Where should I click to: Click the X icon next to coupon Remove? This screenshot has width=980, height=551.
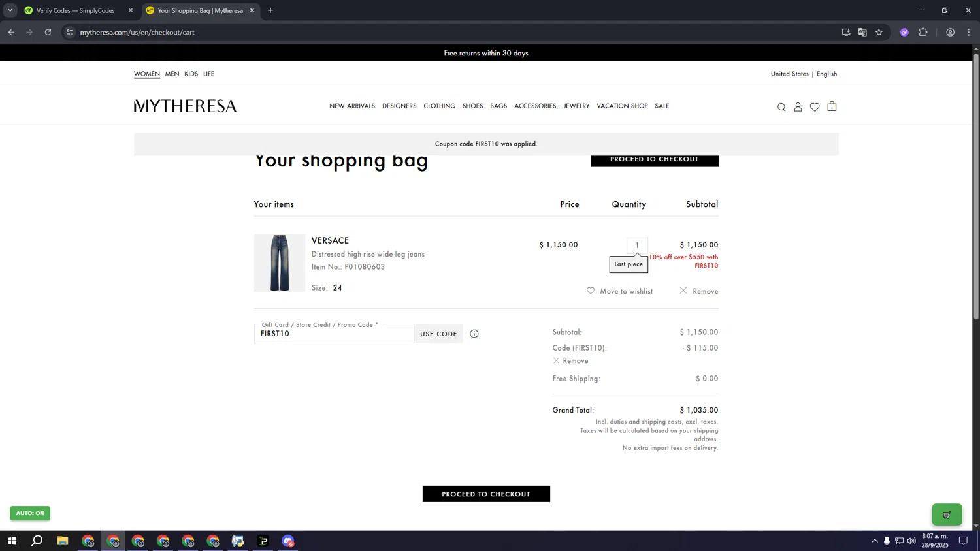tap(556, 360)
